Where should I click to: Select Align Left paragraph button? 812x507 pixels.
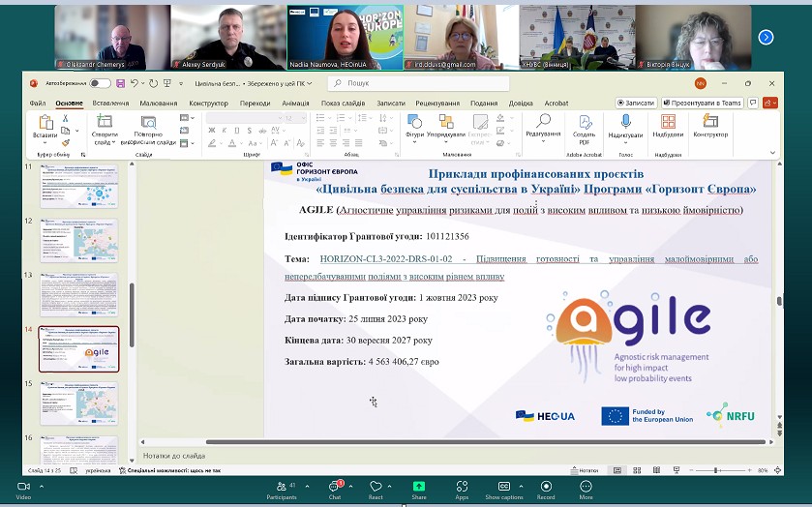click(x=320, y=143)
